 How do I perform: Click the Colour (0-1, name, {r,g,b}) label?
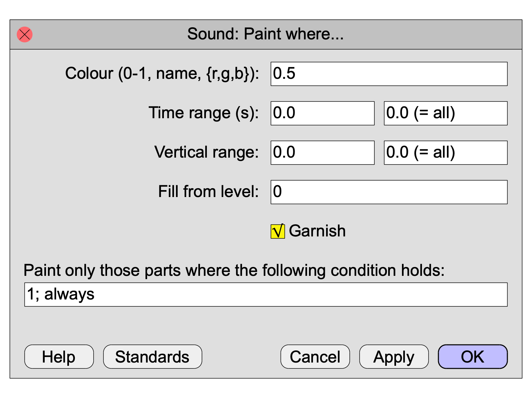[162, 74]
